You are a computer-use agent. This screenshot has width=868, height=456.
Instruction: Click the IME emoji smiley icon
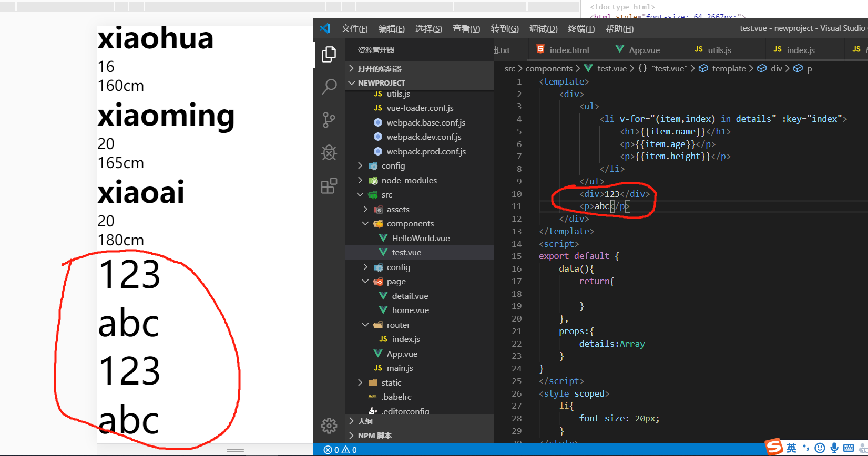point(820,448)
